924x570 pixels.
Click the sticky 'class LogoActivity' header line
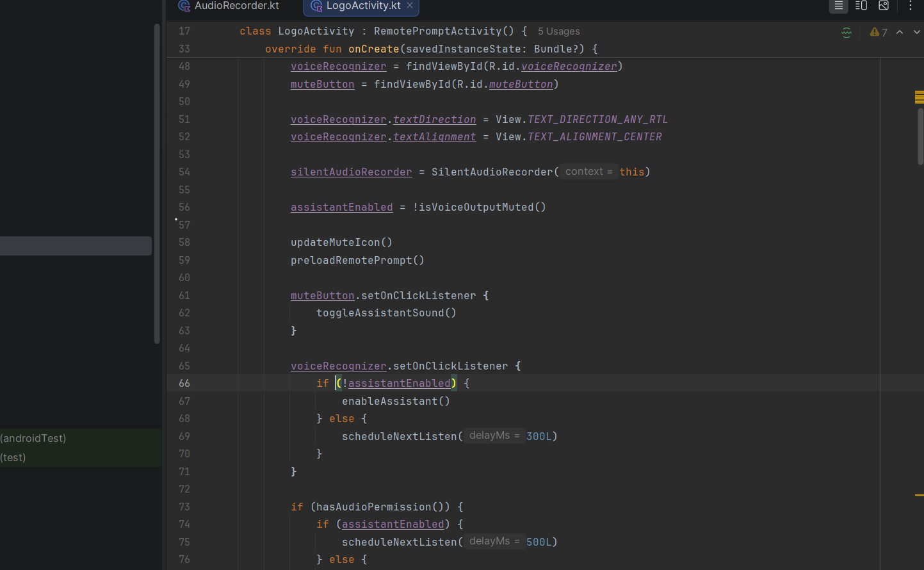click(x=383, y=31)
